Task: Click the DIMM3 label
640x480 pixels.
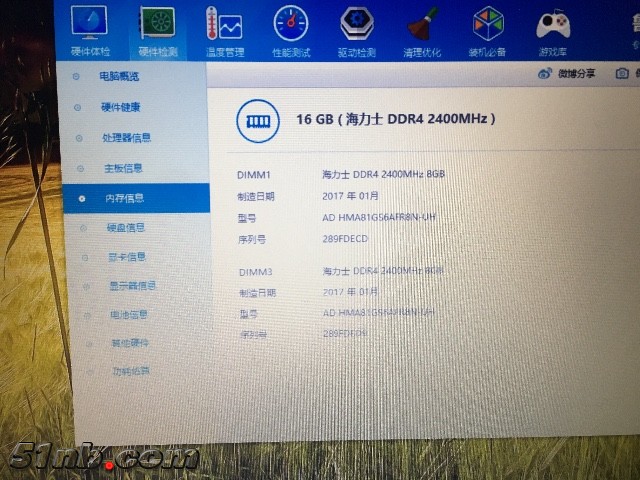Action: click(256, 272)
